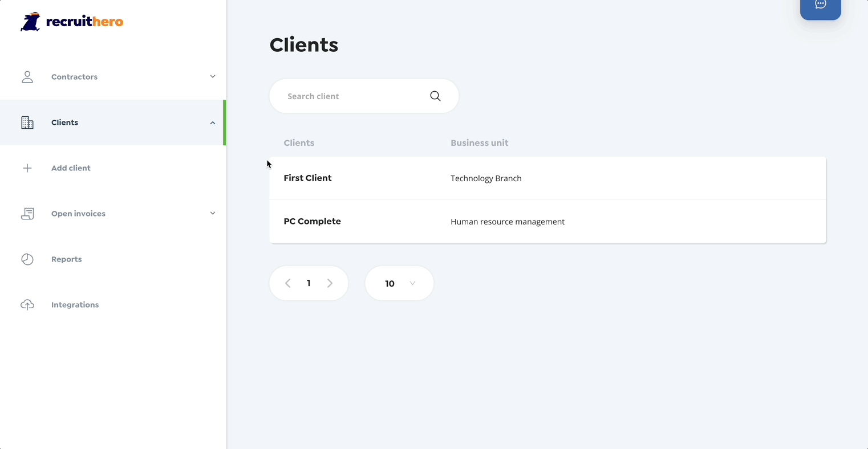Click the recruithero logo
Viewport: 868px width, 449px height.
pos(72,22)
